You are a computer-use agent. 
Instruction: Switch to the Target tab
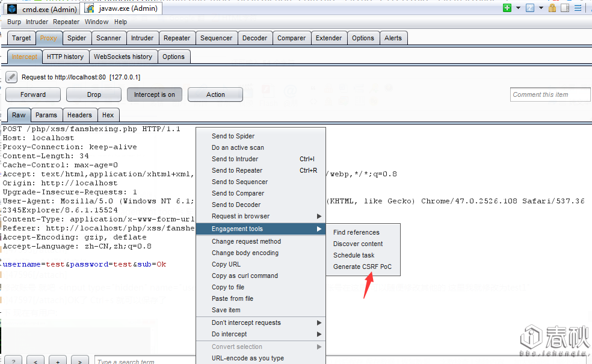[22, 38]
